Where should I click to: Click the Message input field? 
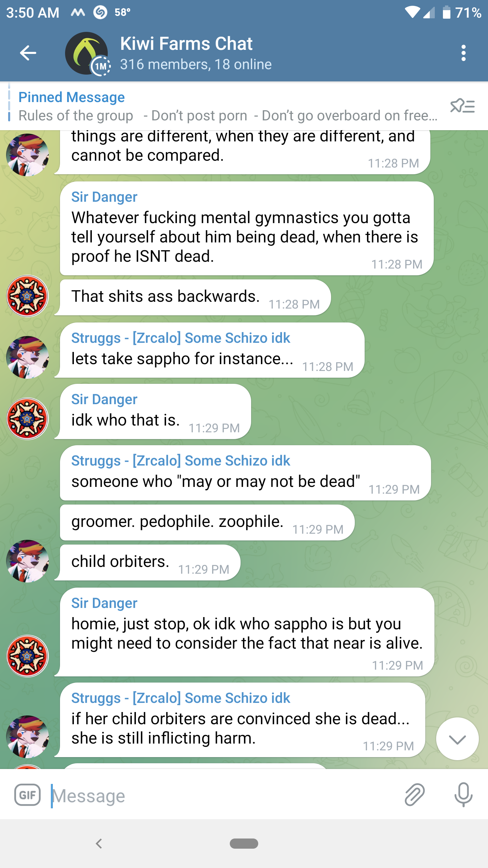(x=224, y=795)
